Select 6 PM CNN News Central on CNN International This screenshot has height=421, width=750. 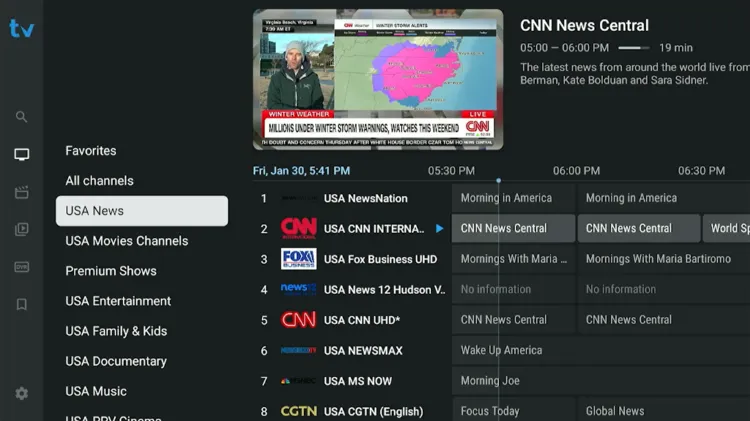tap(639, 228)
